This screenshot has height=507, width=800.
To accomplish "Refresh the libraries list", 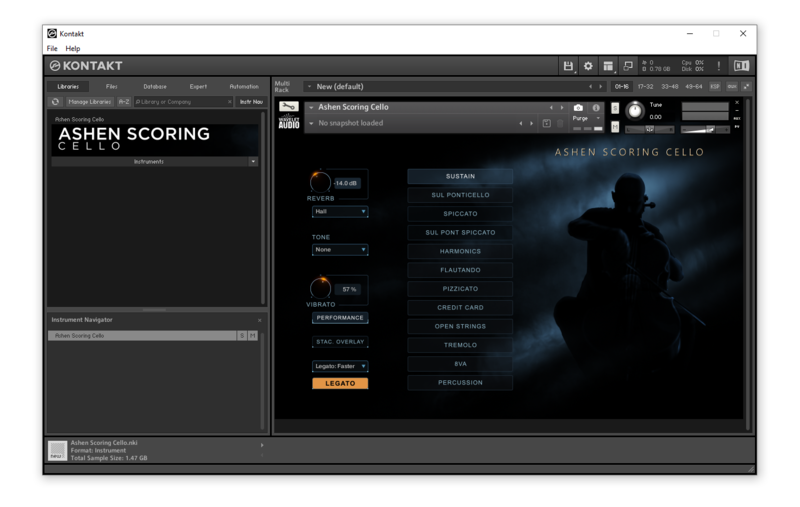I will tap(55, 102).
